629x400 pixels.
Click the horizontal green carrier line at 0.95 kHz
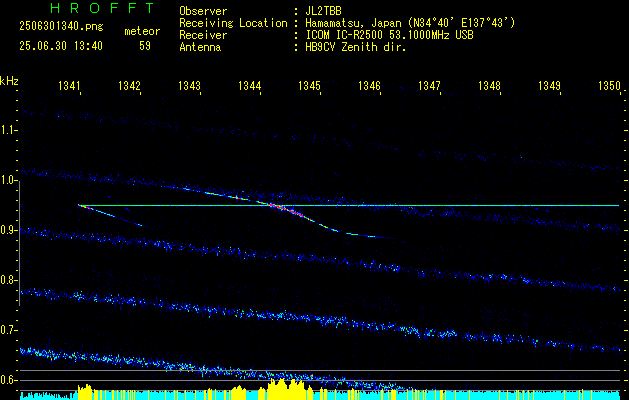(x=349, y=205)
